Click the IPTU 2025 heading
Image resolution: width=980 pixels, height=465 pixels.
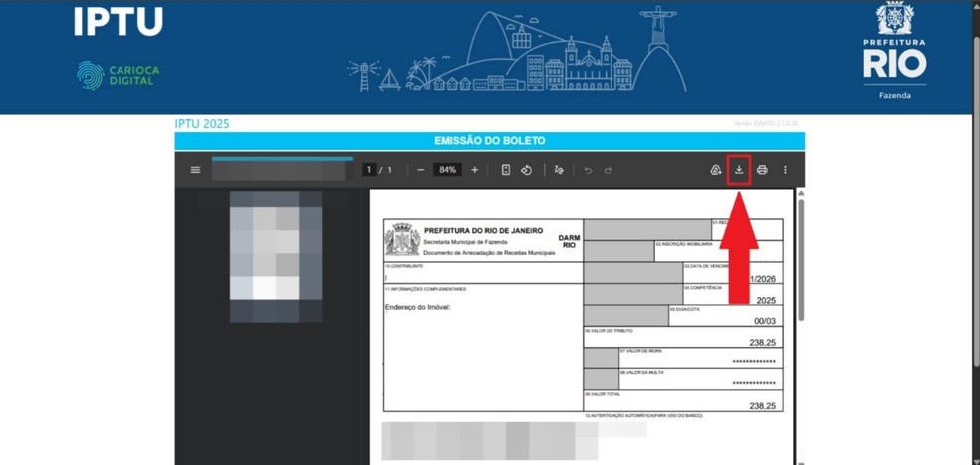pyautogui.click(x=202, y=123)
